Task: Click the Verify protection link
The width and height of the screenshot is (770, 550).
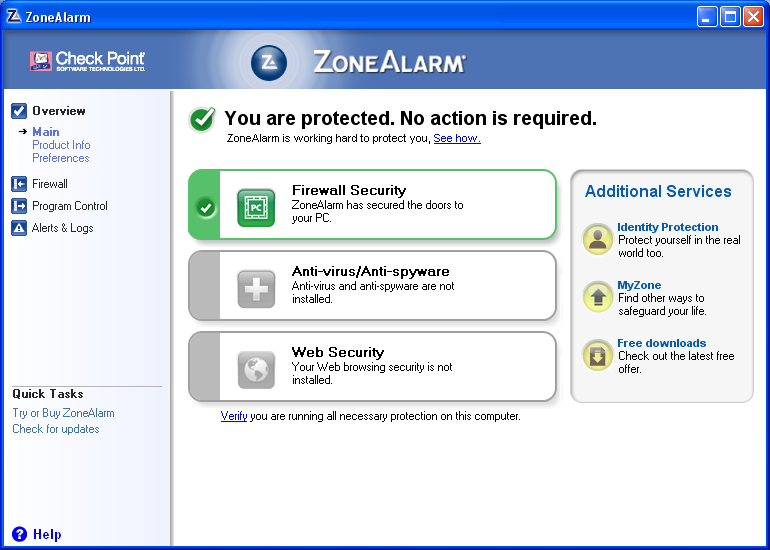Action: (234, 416)
